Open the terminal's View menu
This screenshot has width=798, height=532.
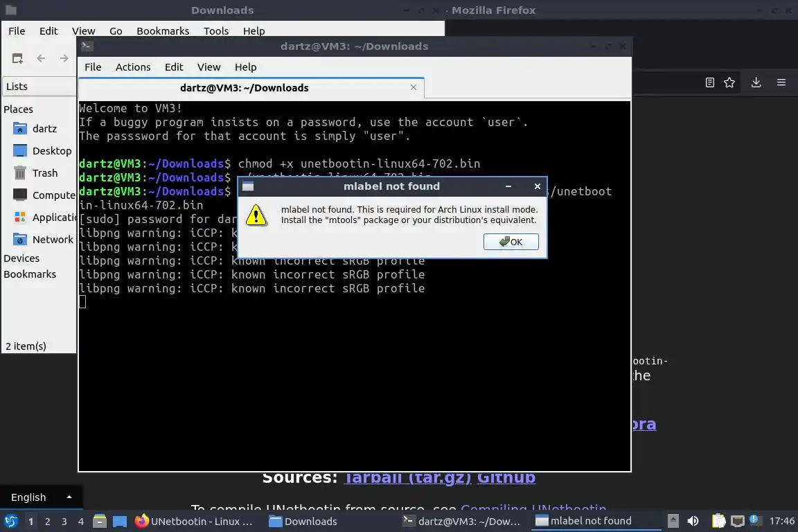tap(209, 67)
